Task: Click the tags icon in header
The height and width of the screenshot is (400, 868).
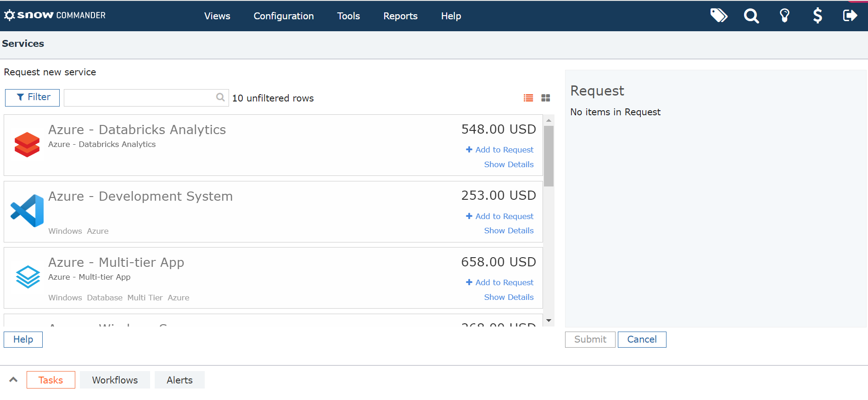Action: point(718,16)
